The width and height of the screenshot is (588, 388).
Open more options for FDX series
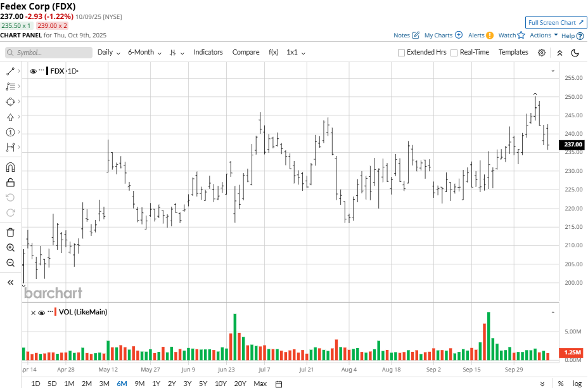click(x=42, y=70)
